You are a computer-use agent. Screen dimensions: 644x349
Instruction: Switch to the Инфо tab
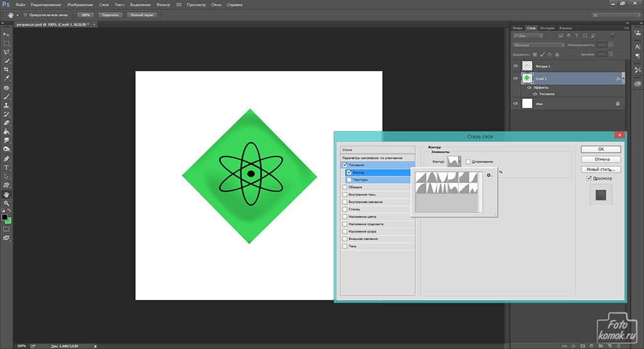(518, 28)
